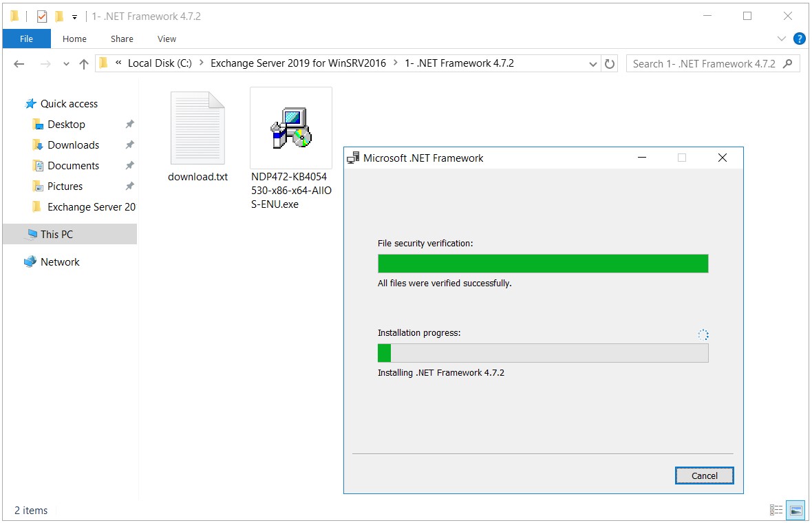Image resolution: width=812 pixels, height=523 pixels.
Task: Click the 1- .NET Framework 4.7.2 breadcrumb
Action: click(460, 63)
